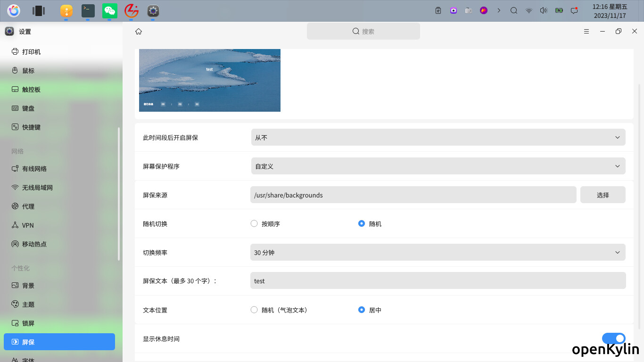The width and height of the screenshot is (644, 362).
Task: Click the Wi-Fi icon in the system tray
Action: (529, 10)
